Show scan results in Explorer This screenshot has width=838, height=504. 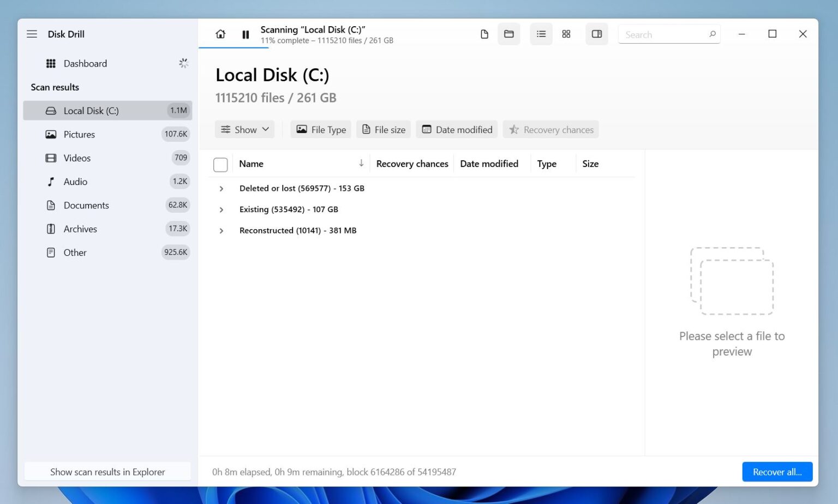[107, 471]
